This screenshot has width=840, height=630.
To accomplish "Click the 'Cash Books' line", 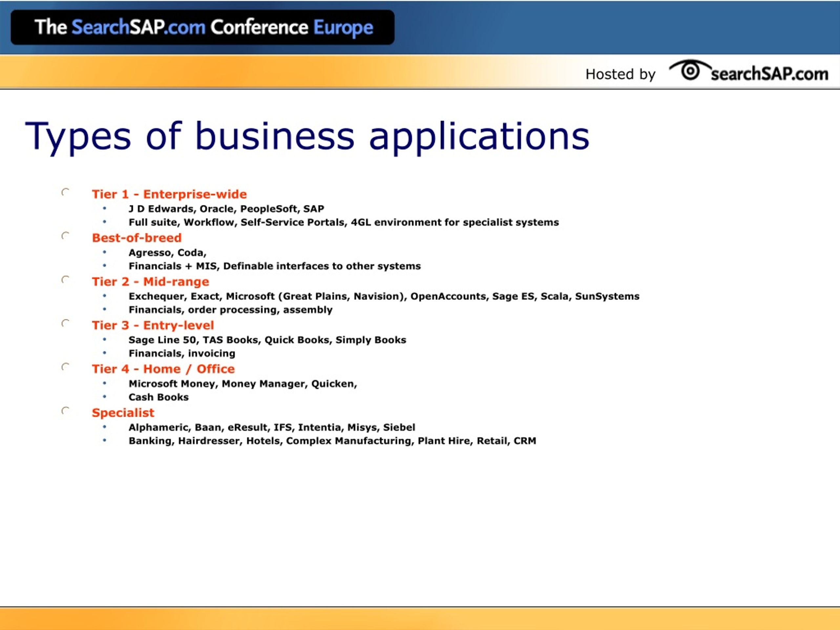I will (158, 397).
